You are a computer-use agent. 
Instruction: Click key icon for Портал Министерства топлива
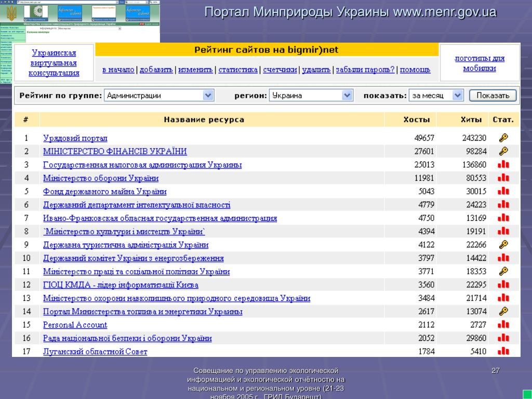point(503,311)
